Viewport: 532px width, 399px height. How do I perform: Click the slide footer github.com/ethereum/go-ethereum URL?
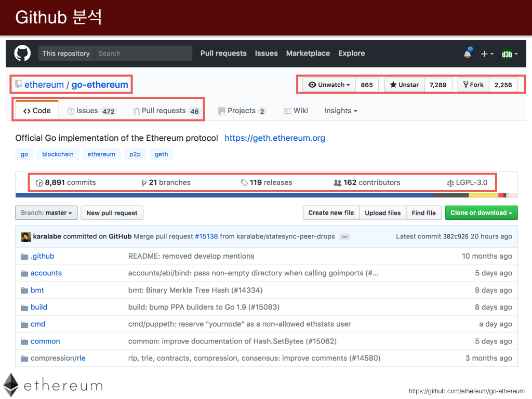click(467, 391)
